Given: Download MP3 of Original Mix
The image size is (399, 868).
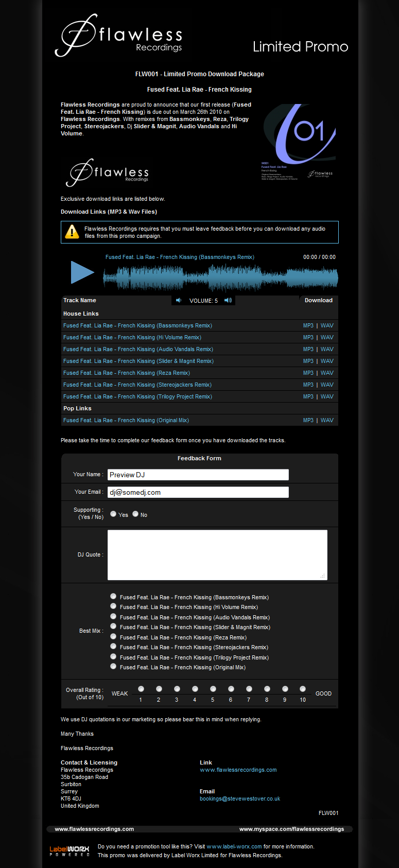Looking at the screenshot, I should [308, 420].
